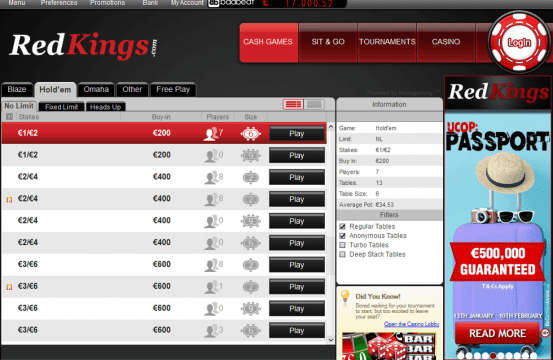Click table size icon in selected €1/€2 row

tap(251, 134)
